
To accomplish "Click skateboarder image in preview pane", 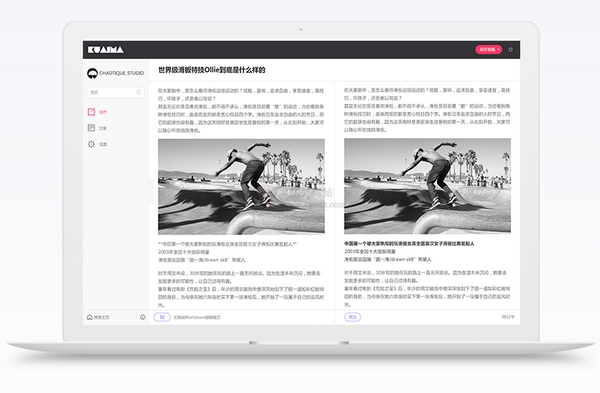I will point(427,186).
